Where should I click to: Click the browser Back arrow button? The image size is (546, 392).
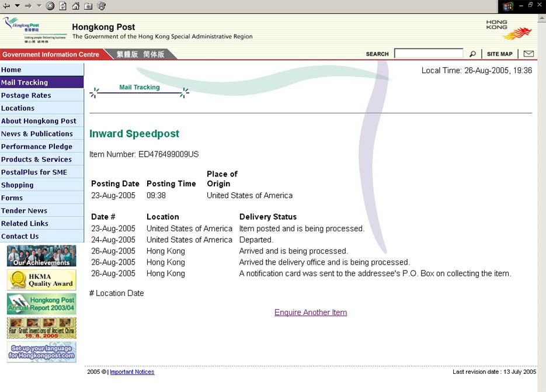coord(6,6)
